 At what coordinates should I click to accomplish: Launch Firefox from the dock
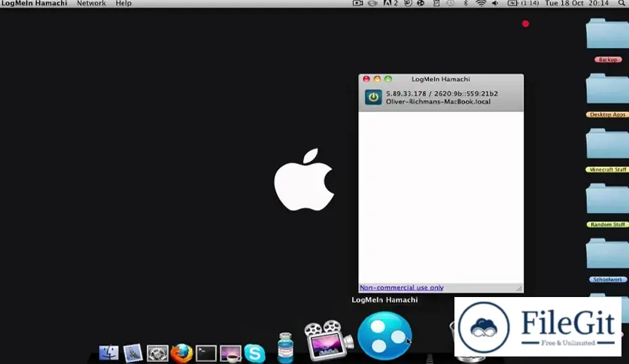tap(181, 353)
